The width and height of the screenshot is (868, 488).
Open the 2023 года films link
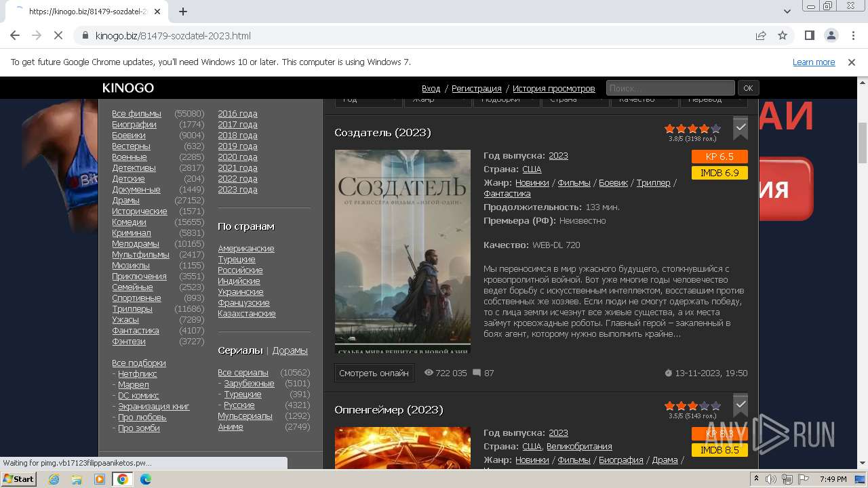click(237, 190)
